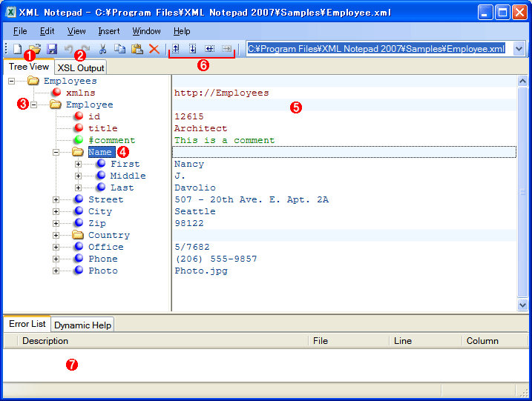Click the Country folder icon
The width and height of the screenshot is (532, 401).
tap(78, 234)
